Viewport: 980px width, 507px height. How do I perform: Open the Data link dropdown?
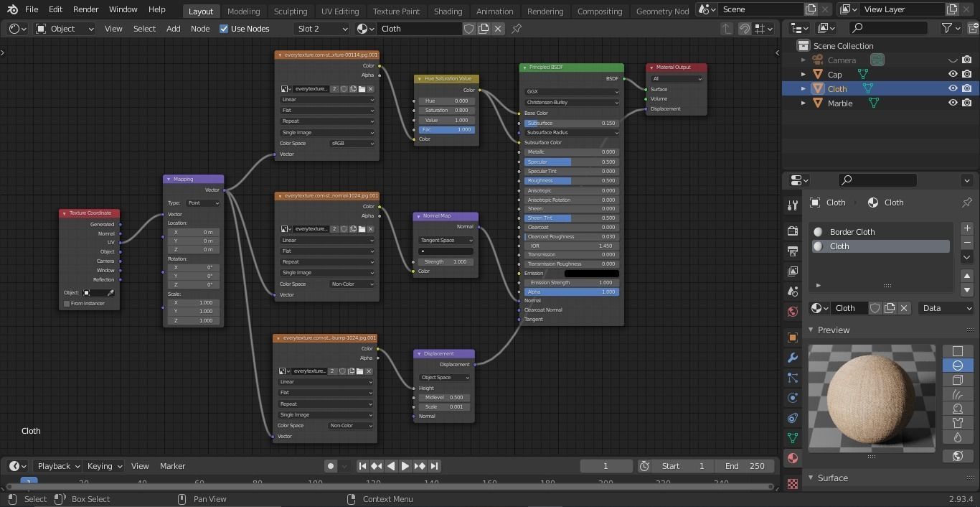pyautogui.click(x=946, y=308)
